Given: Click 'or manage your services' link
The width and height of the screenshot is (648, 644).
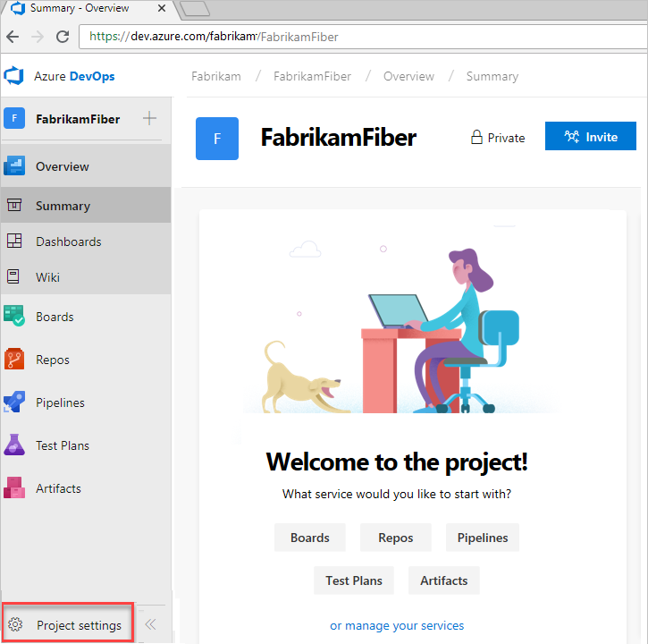Looking at the screenshot, I should [397, 625].
